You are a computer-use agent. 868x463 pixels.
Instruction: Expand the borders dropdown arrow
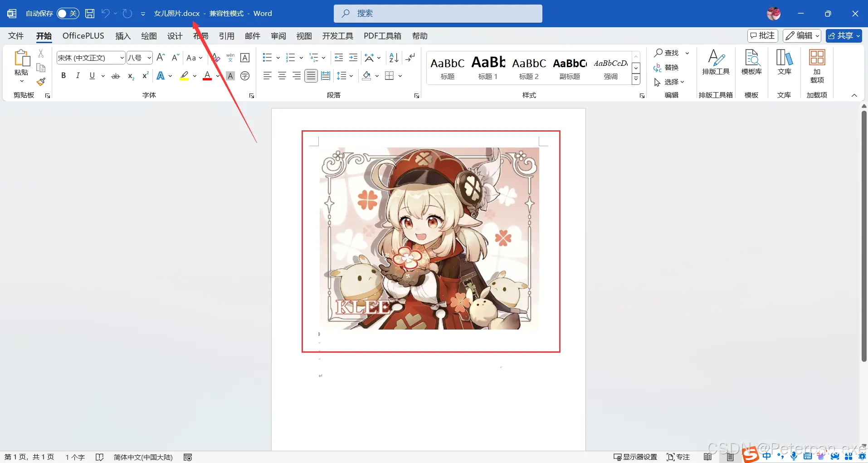coord(400,76)
